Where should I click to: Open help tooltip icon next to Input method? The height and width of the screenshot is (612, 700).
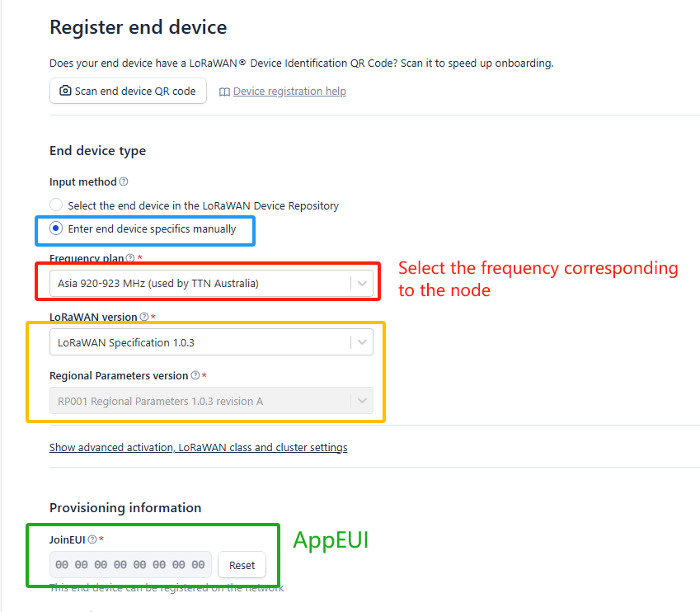click(x=124, y=181)
